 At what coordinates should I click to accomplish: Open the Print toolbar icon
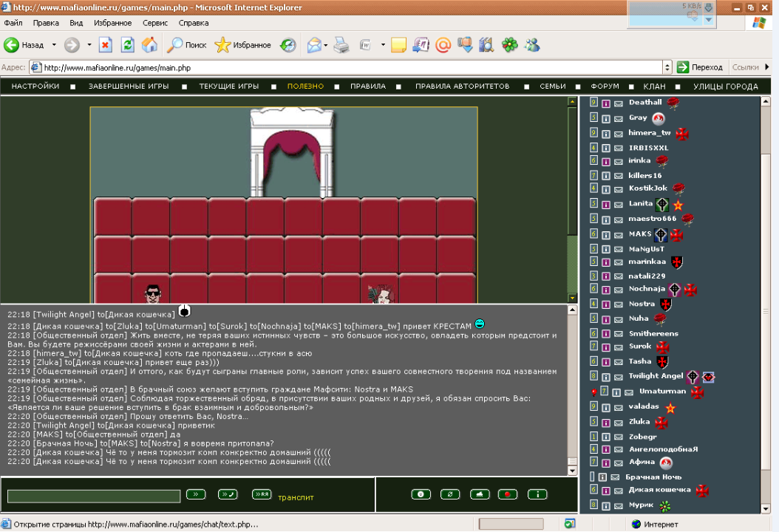(x=341, y=45)
